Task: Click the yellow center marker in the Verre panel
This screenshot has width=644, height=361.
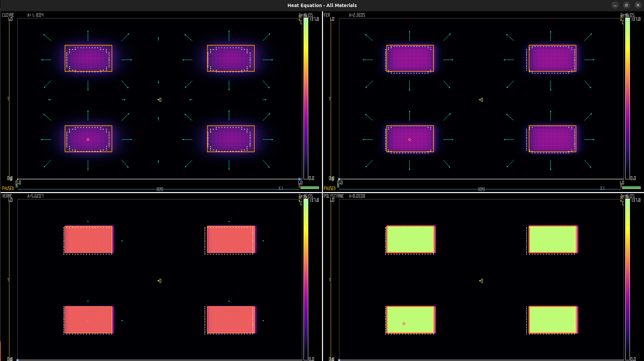Action: [x=159, y=281]
